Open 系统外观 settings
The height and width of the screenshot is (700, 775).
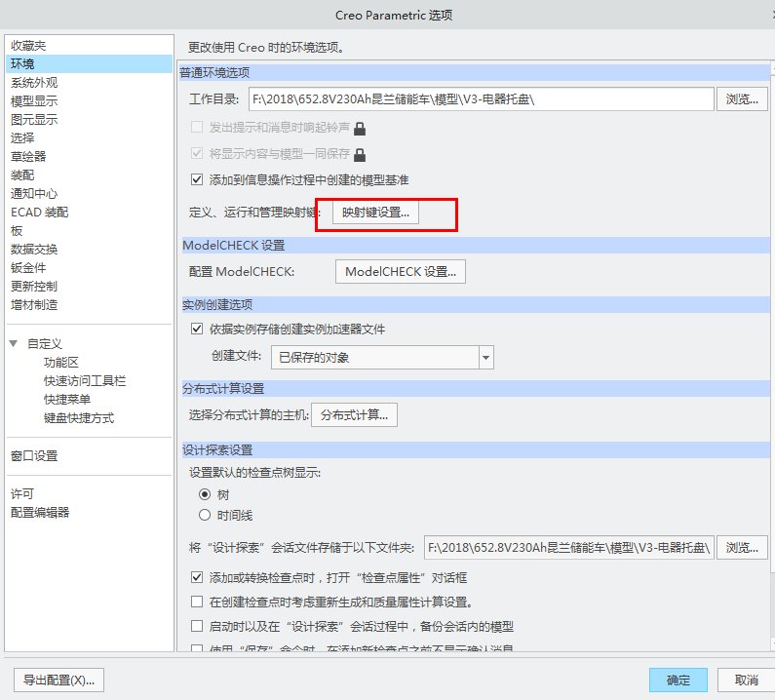tap(34, 83)
